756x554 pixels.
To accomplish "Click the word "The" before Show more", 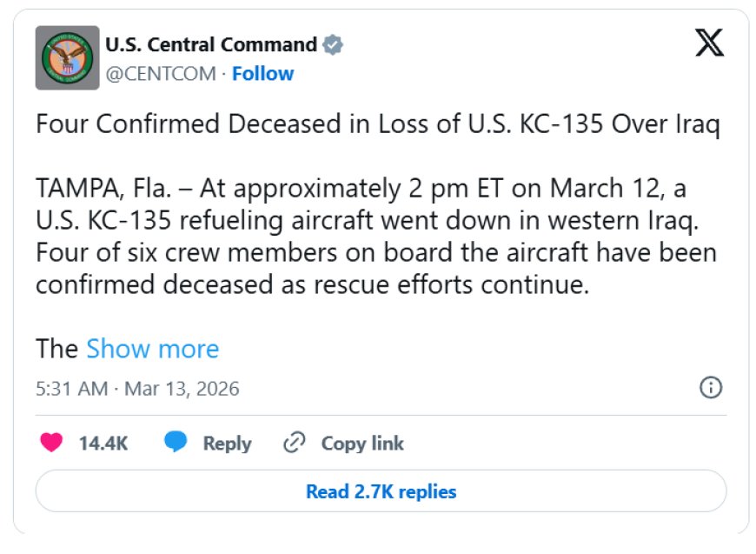I will click(57, 349).
